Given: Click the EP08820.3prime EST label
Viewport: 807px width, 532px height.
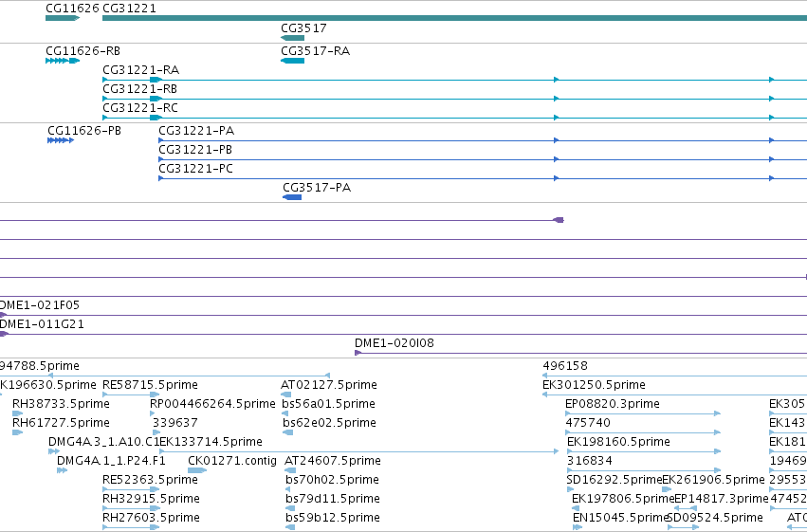Looking at the screenshot, I should 613,404.
